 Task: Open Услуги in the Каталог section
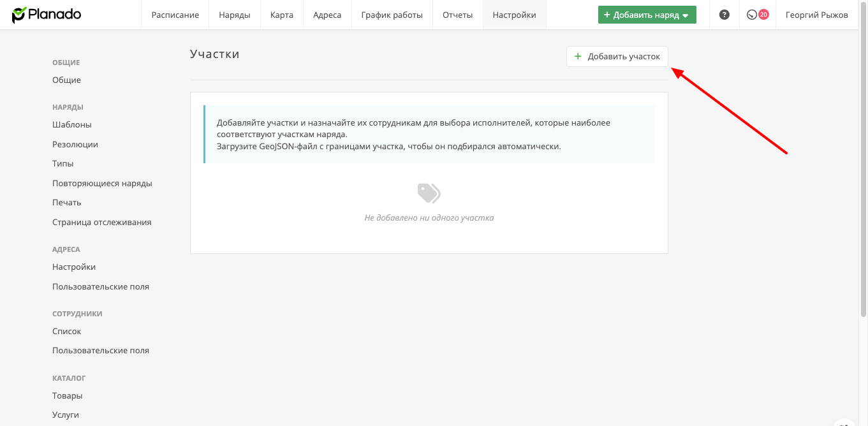[x=66, y=415]
